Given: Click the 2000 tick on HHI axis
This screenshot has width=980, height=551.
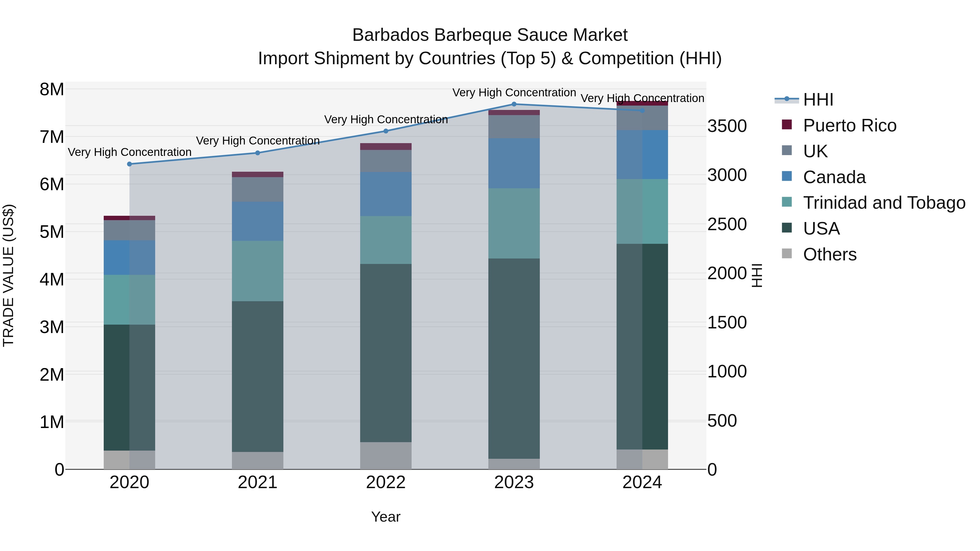Looking at the screenshot, I should pos(727,273).
